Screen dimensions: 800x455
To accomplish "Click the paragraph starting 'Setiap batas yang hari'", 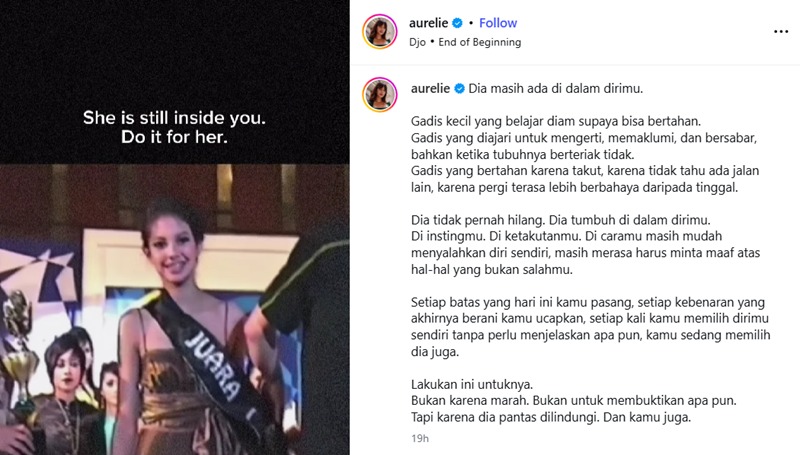I will pyautogui.click(x=591, y=327).
